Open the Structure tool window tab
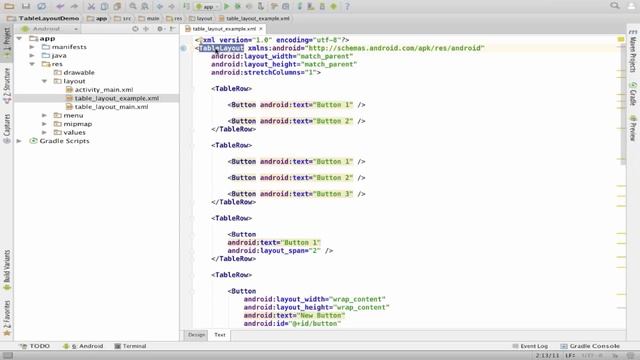 pos(7,86)
